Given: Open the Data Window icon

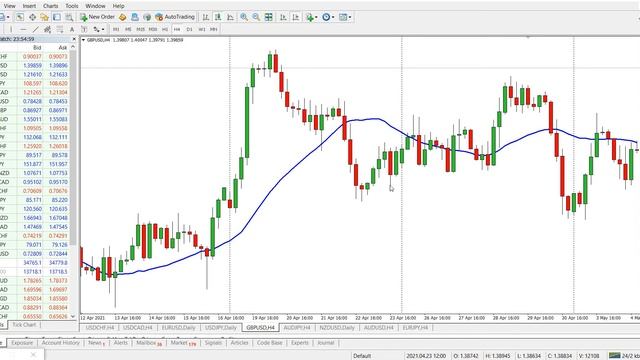Looking at the screenshot, I should (32, 17).
